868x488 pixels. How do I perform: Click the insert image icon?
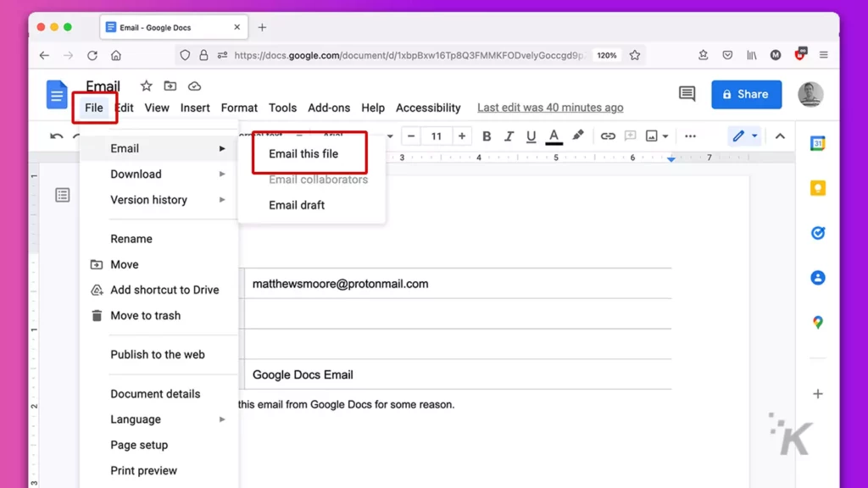(652, 136)
